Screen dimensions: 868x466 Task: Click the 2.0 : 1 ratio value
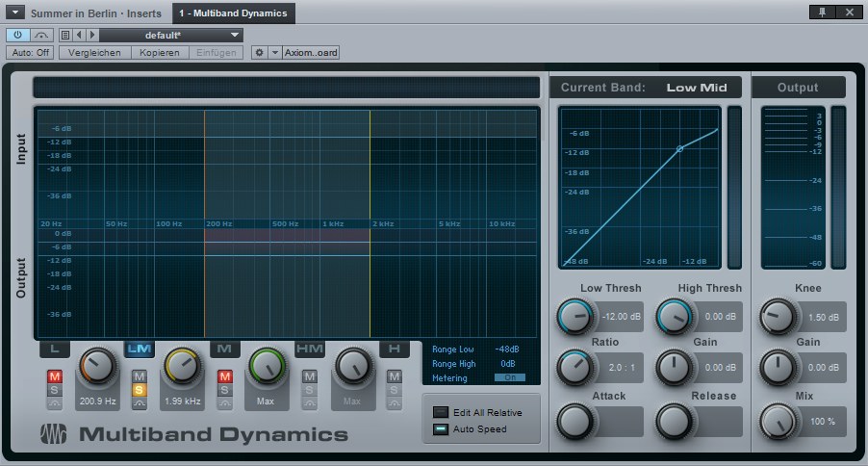click(x=623, y=368)
